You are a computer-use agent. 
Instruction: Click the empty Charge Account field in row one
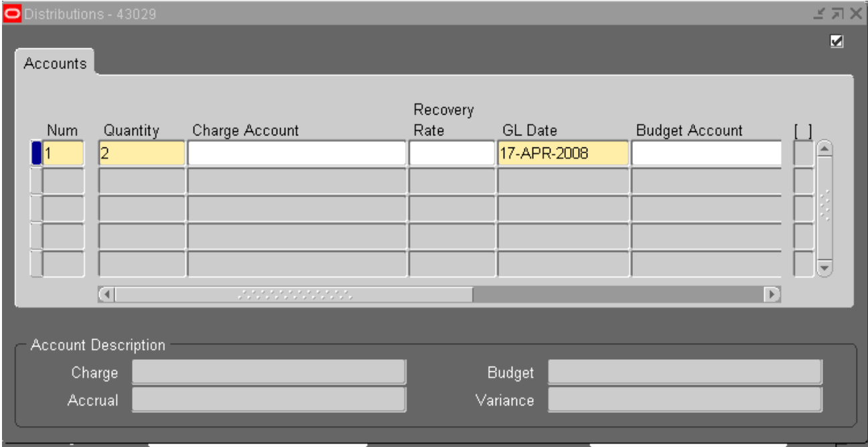coord(296,153)
